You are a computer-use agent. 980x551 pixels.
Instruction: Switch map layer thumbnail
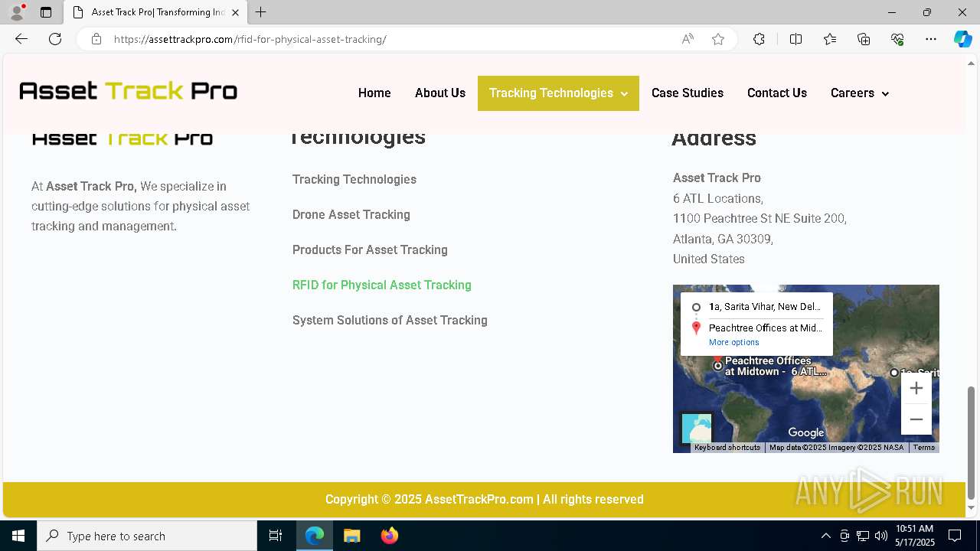697,429
